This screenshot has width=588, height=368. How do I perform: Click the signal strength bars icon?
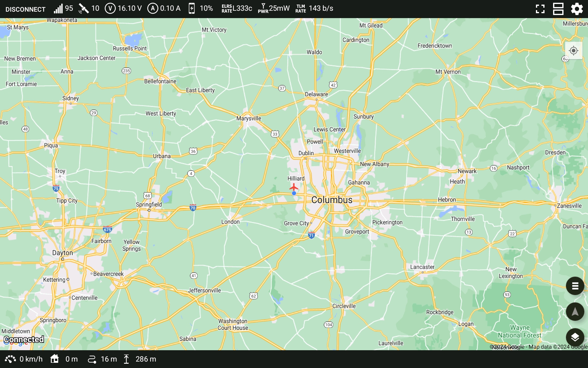(x=58, y=9)
